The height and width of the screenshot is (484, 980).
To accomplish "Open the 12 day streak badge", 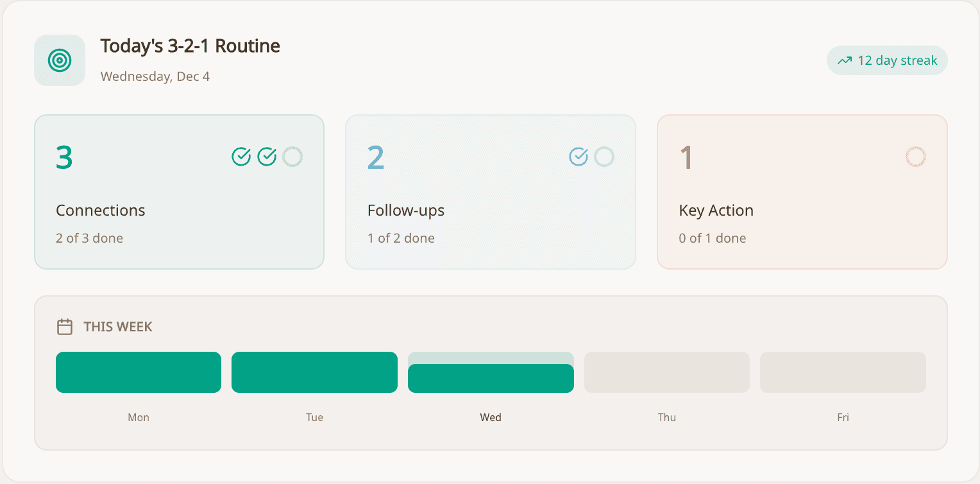I will coord(887,60).
